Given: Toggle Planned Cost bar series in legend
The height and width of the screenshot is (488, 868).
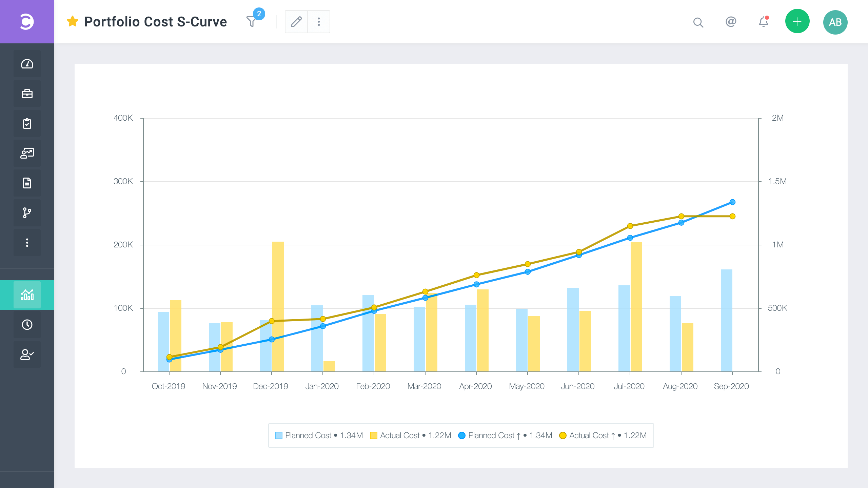Looking at the screenshot, I should point(279,435).
